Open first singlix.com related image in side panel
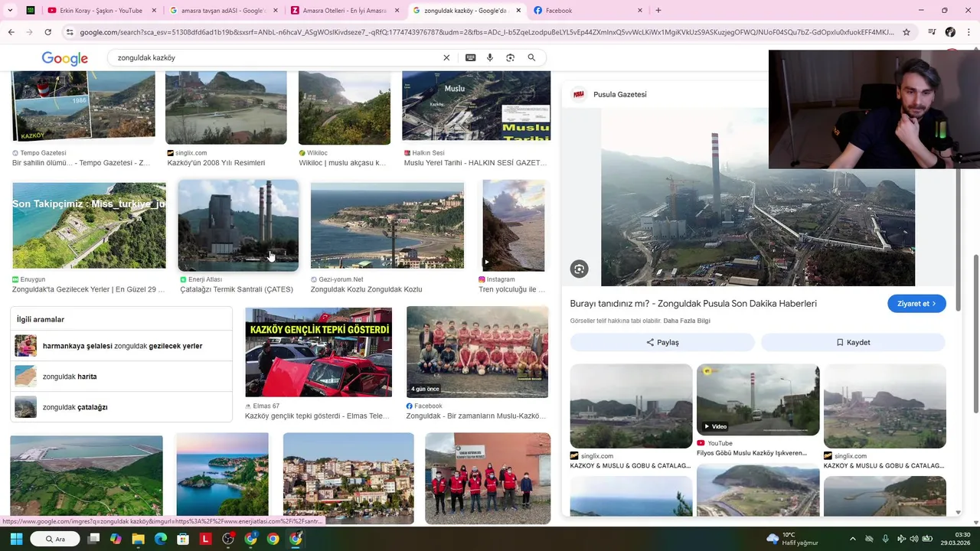 (x=631, y=406)
